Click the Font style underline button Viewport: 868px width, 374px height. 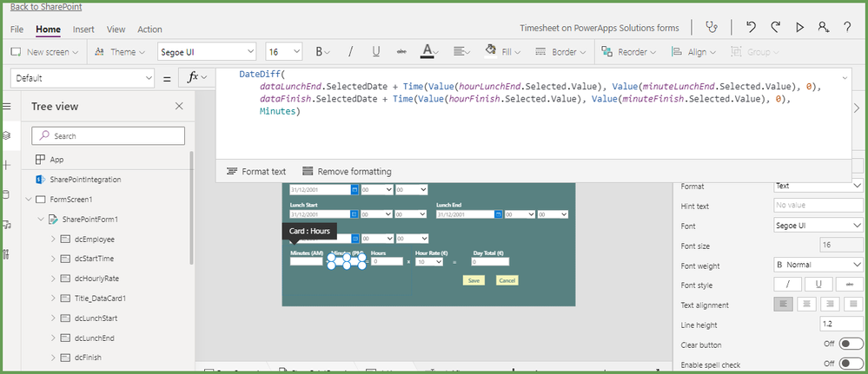[818, 285]
